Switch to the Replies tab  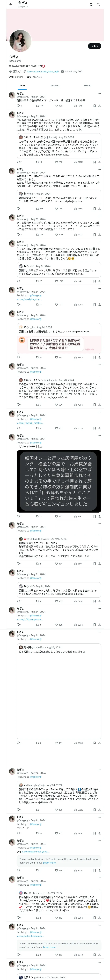[55, 86]
